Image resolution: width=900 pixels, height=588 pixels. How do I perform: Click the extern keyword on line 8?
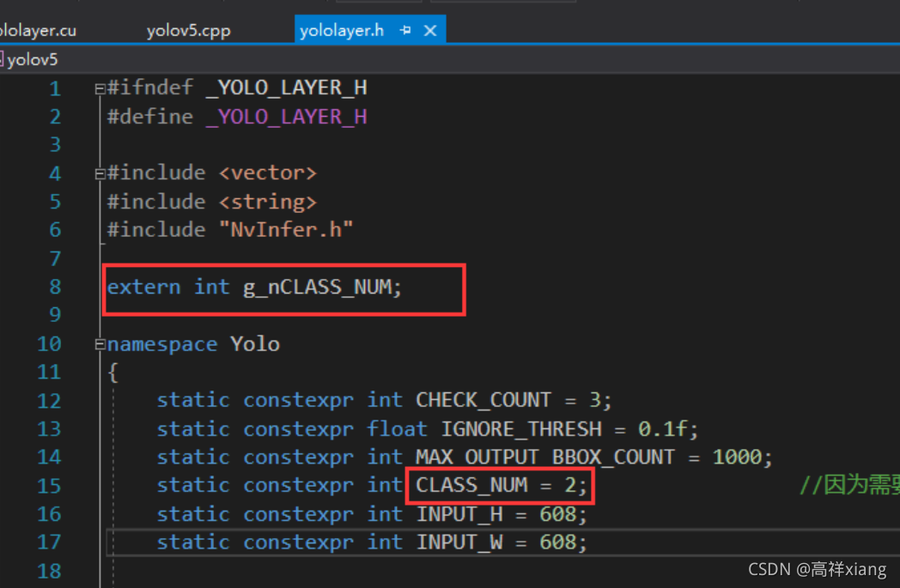coord(143,287)
